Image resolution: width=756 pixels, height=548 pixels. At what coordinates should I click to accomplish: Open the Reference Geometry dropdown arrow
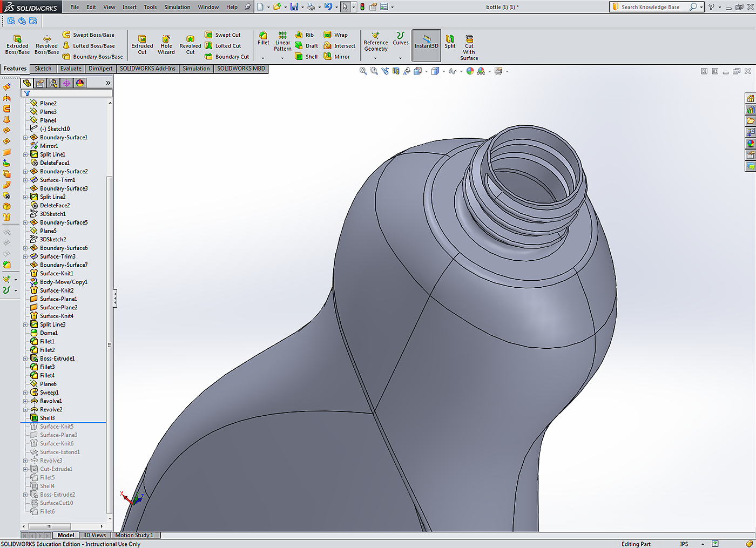tap(375, 58)
